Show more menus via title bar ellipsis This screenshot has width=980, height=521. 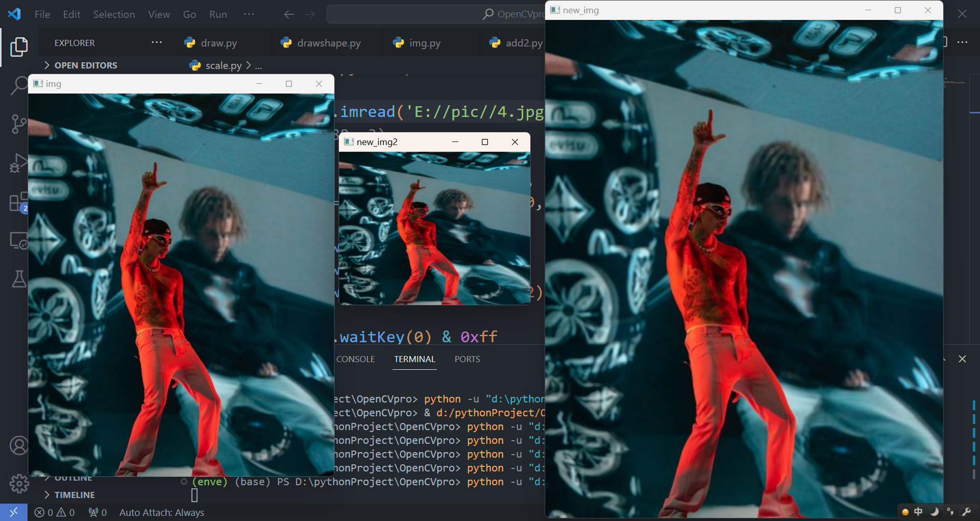point(249,14)
